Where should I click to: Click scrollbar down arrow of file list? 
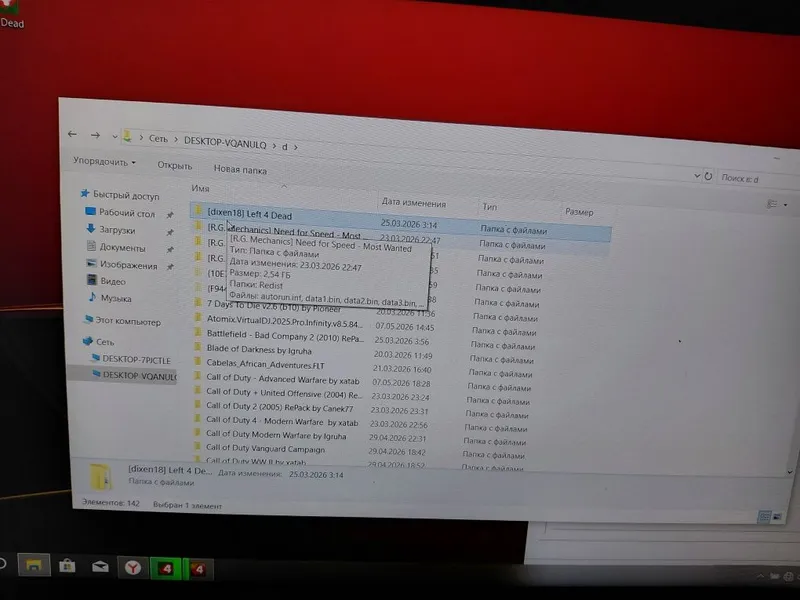tap(789, 472)
